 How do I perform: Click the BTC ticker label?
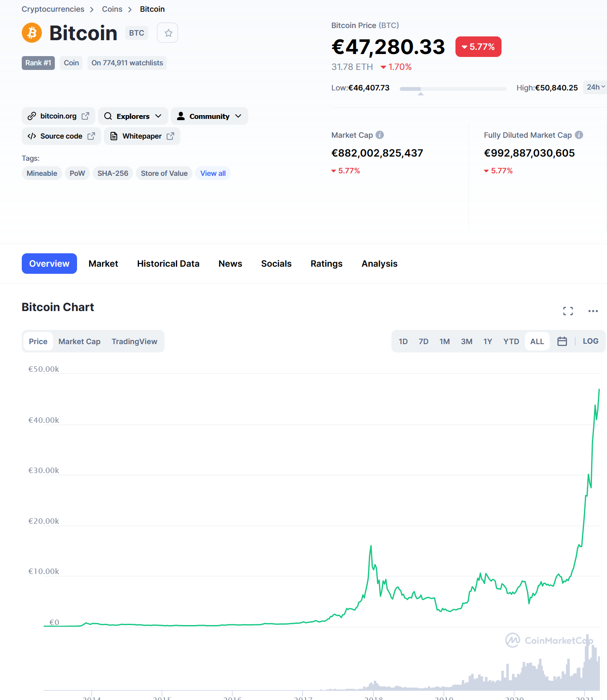point(136,33)
